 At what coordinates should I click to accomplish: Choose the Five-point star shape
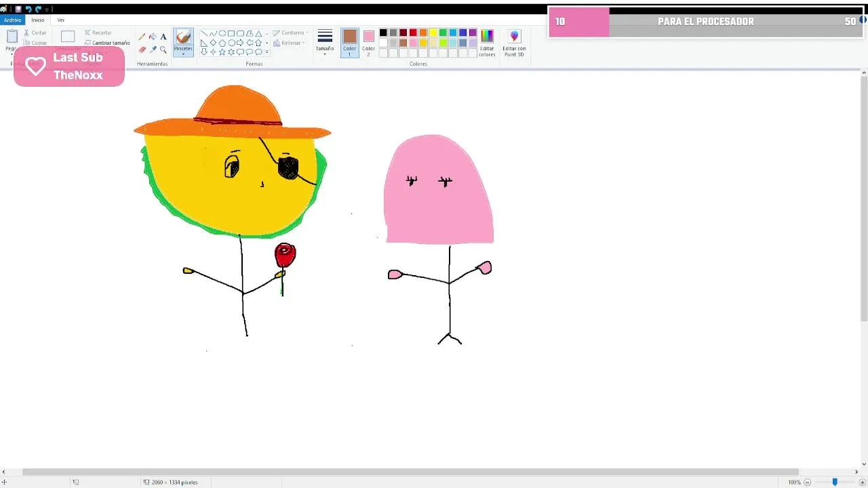click(222, 52)
